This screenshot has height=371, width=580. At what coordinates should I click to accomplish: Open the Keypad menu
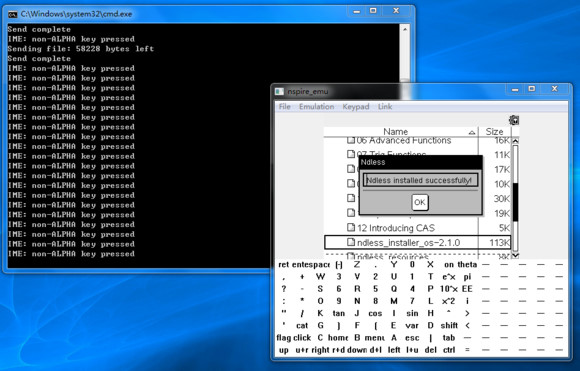pyautogui.click(x=355, y=107)
